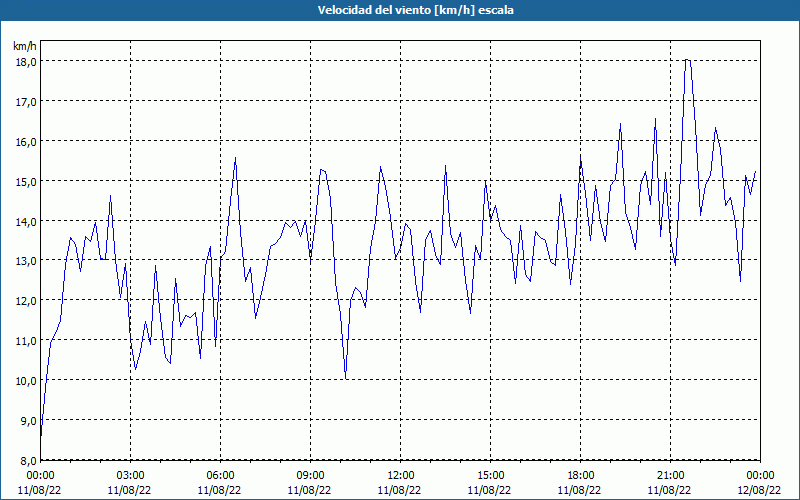Screen dimensions: 800x500
Task: Click the '9,0' y-axis value
Action: (29, 420)
